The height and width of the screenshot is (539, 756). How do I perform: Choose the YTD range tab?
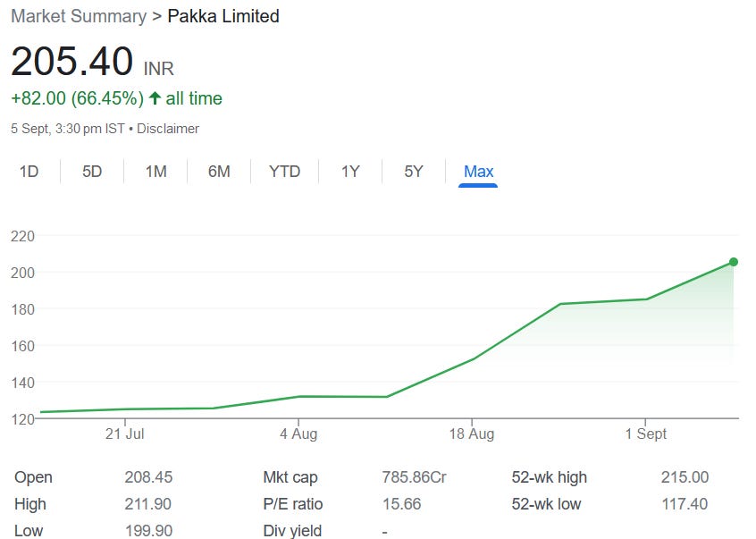coord(284,171)
